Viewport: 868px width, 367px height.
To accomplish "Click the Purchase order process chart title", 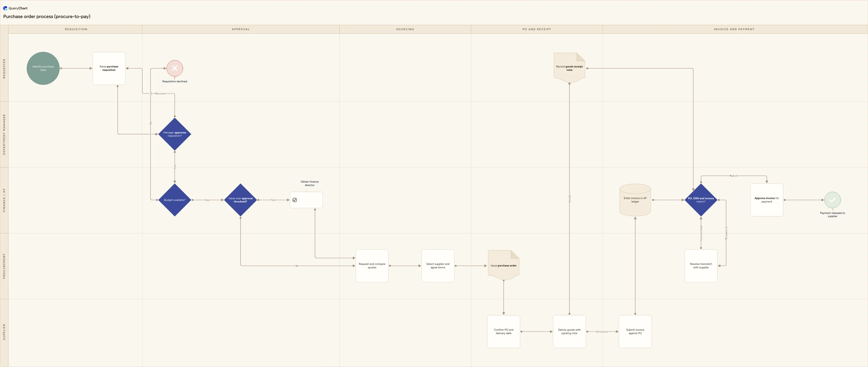I will pos(47,16).
